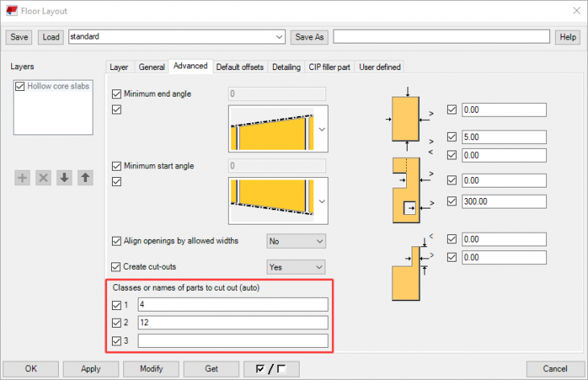Click the input field containing 300.00
This screenshot has width=588, height=380.
click(504, 201)
